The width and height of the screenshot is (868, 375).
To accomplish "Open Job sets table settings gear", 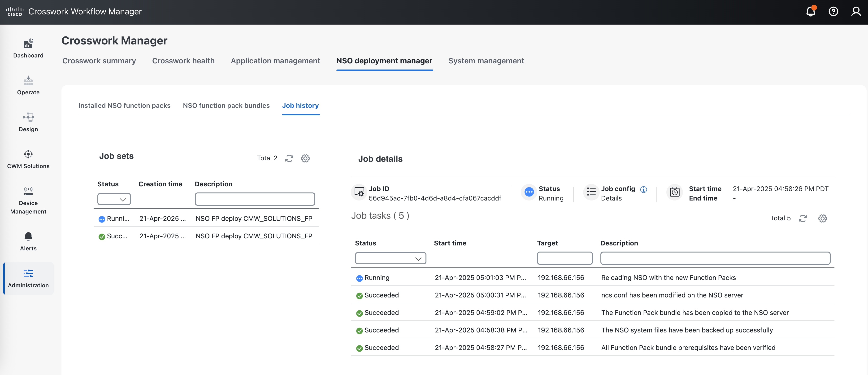I will 305,158.
